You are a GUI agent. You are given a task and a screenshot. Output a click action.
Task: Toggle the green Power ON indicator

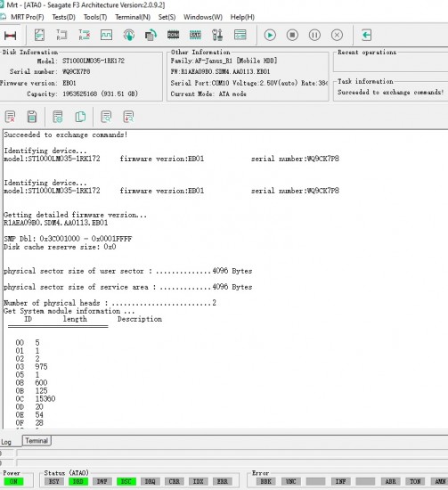[13, 481]
